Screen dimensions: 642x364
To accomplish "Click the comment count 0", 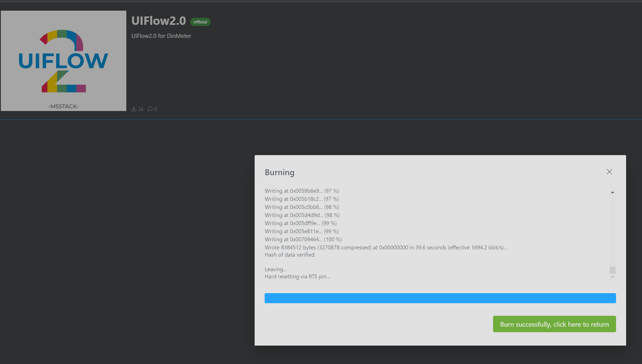I will [x=156, y=109].
